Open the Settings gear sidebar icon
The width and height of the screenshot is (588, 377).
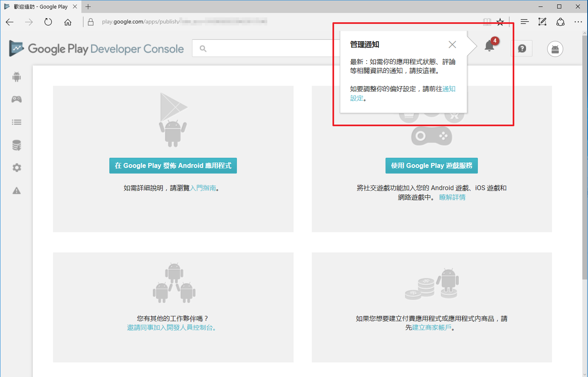(17, 167)
